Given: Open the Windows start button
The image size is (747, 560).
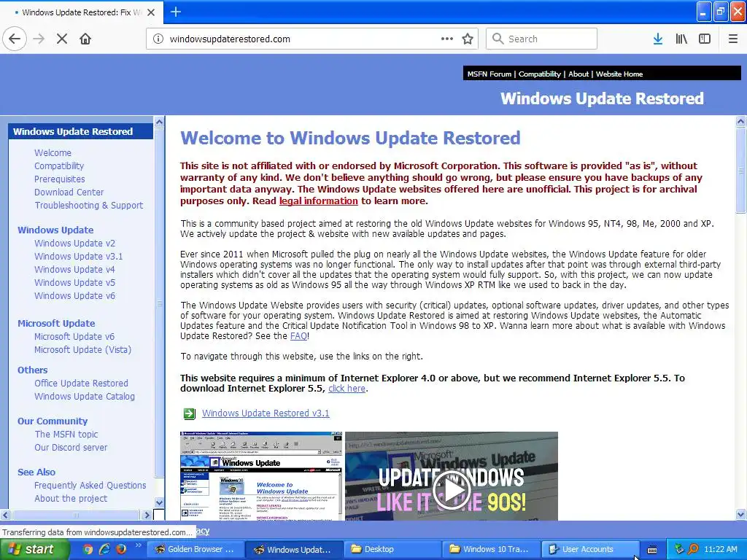Looking at the screenshot, I should [35, 550].
